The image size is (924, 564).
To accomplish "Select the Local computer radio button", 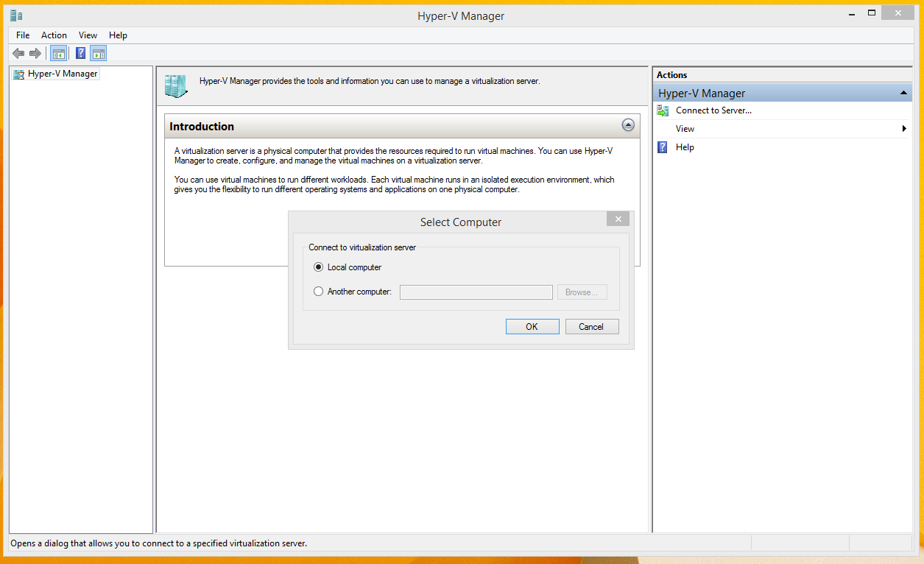I will 318,267.
